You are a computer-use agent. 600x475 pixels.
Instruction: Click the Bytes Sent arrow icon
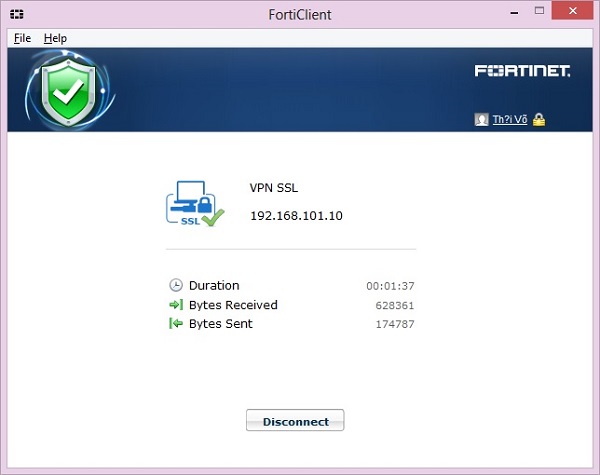pos(176,323)
